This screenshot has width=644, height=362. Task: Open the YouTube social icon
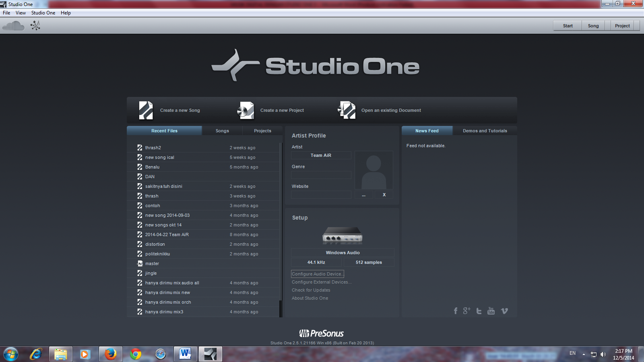[x=491, y=311]
